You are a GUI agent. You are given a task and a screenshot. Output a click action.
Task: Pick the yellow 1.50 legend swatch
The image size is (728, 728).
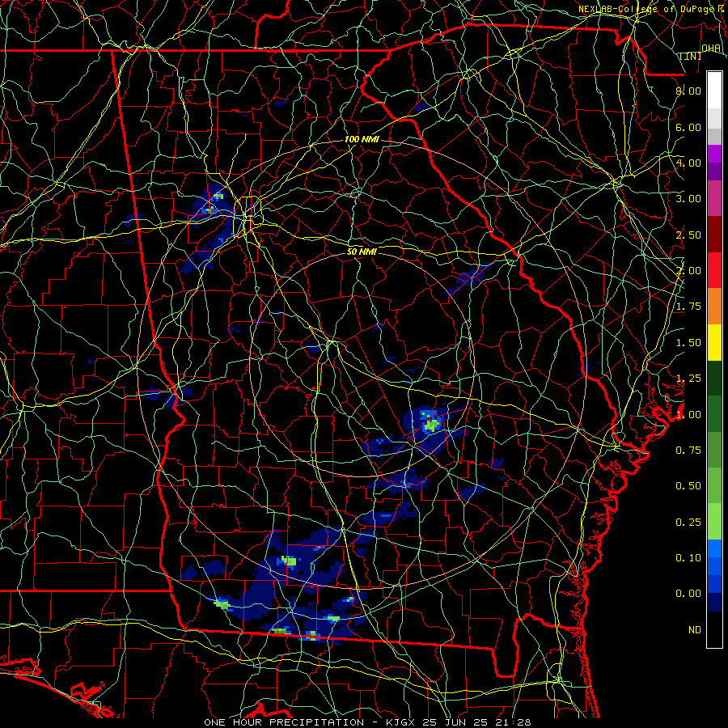[x=714, y=342]
